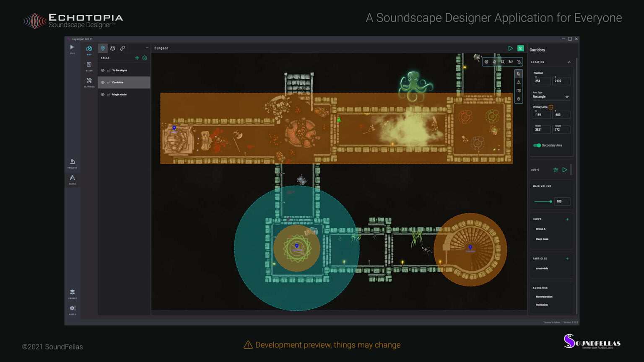Screen dimensions: 644x362
Task: Select the Dungeon tab header
Action: [161, 48]
